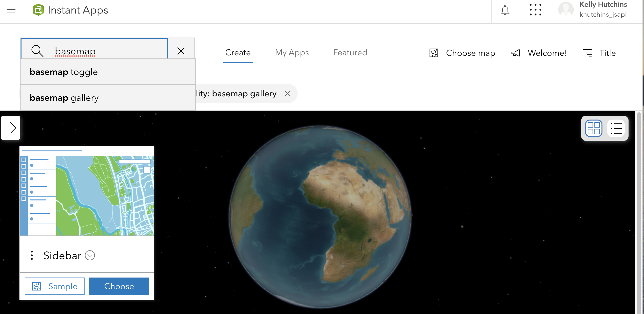This screenshot has width=644, height=314.
Task: Click the search magnifier icon
Action: coord(37,51)
